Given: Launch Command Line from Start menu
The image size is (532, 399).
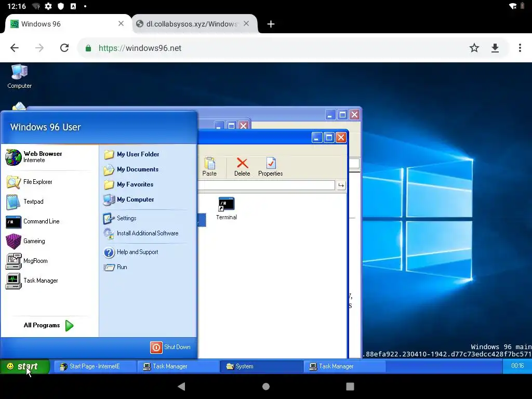Looking at the screenshot, I should coord(33,221).
